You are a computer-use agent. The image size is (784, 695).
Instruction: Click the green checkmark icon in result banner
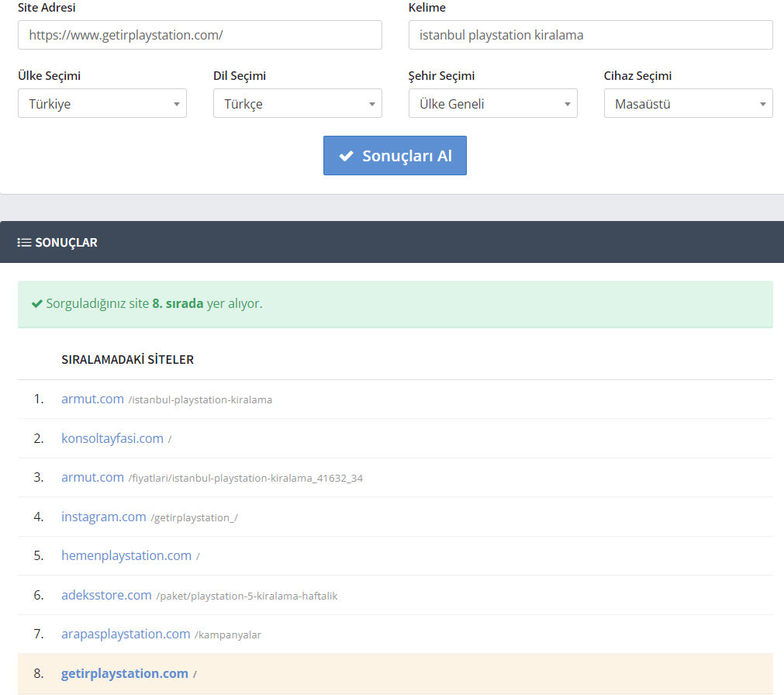point(37,303)
